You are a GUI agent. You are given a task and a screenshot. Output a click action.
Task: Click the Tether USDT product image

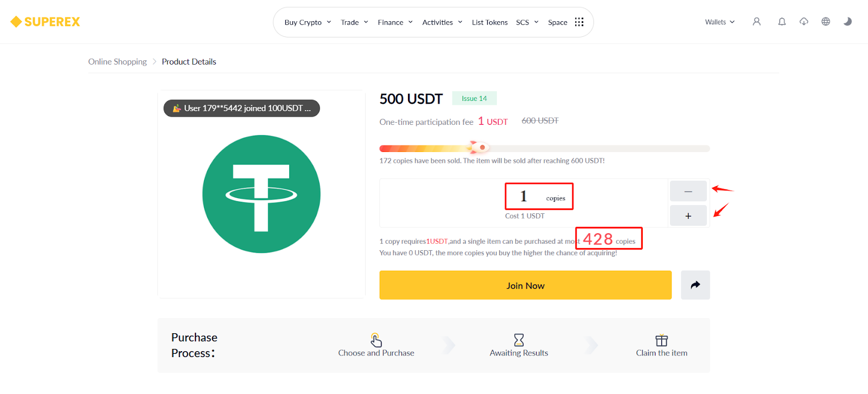(261, 194)
